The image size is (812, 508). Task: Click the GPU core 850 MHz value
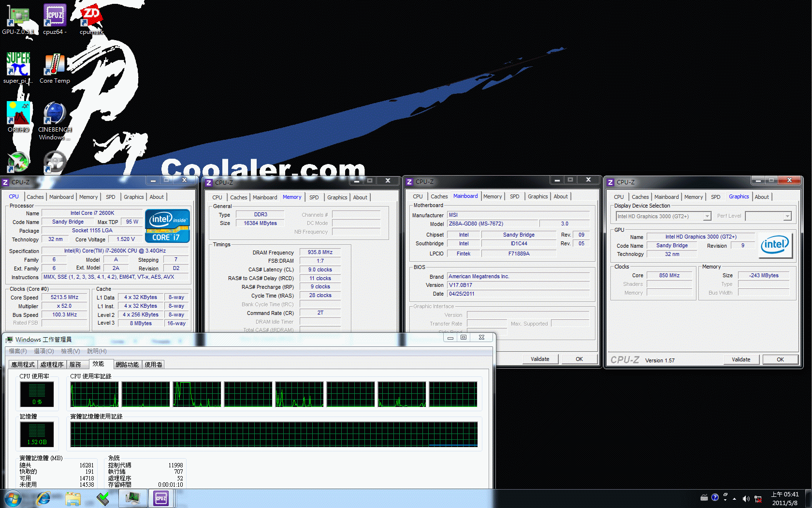[669, 275]
